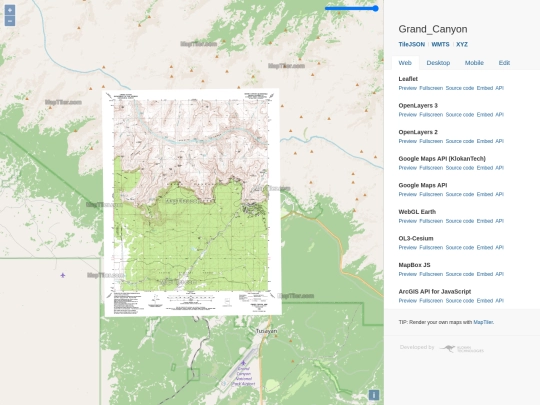Open Leaflet Embed link
The image size is (540, 405).
(x=485, y=88)
